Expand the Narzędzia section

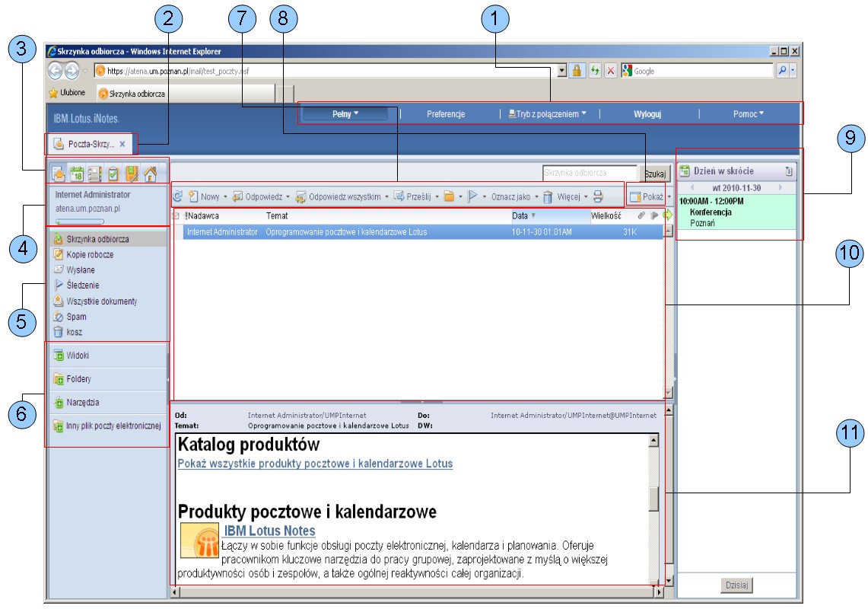76,402
